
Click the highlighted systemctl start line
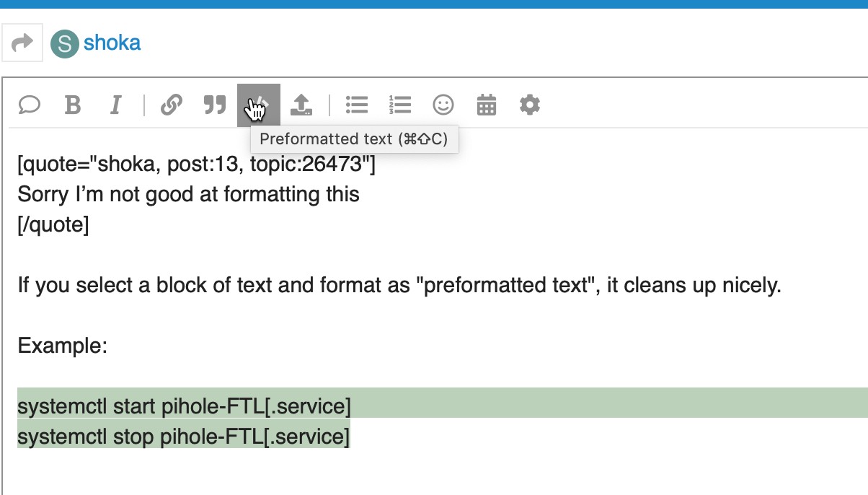pos(184,407)
